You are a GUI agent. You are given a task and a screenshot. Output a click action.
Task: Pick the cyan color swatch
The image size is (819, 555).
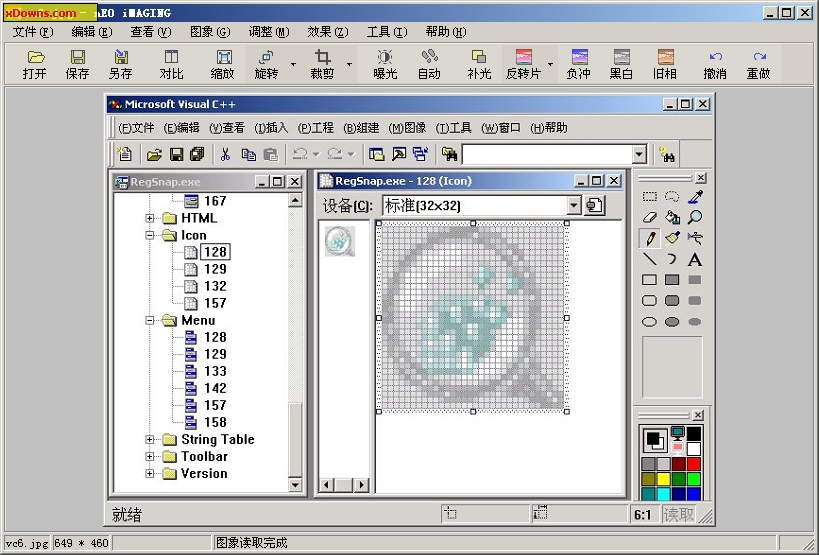click(x=664, y=493)
